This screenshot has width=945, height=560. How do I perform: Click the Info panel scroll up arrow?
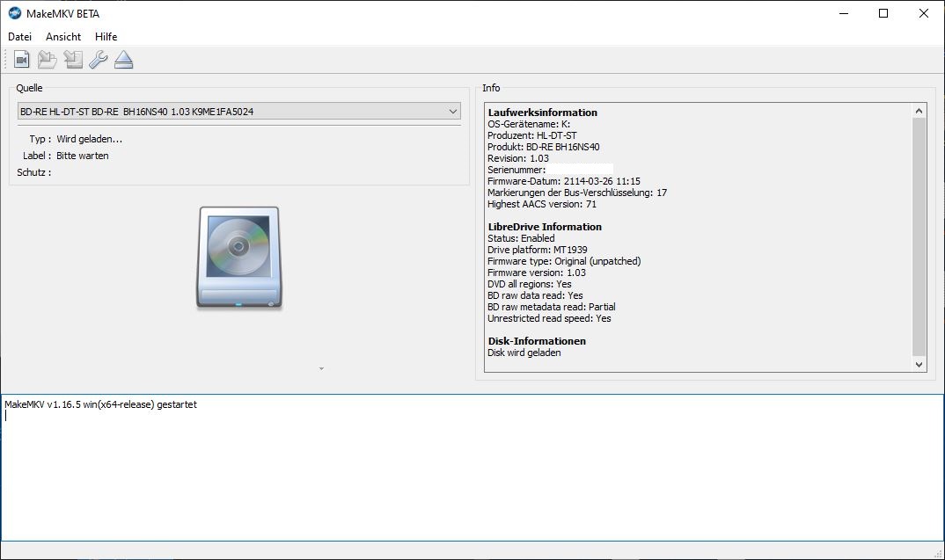tap(919, 111)
